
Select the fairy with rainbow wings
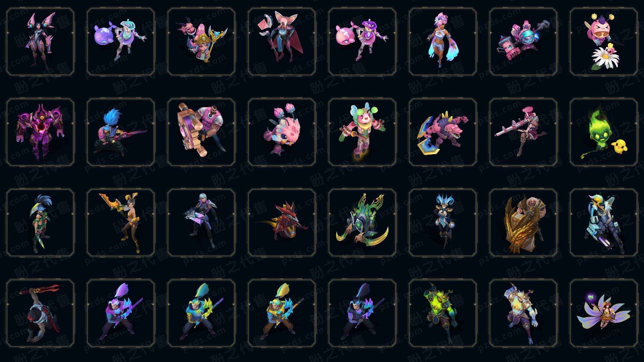click(604, 313)
